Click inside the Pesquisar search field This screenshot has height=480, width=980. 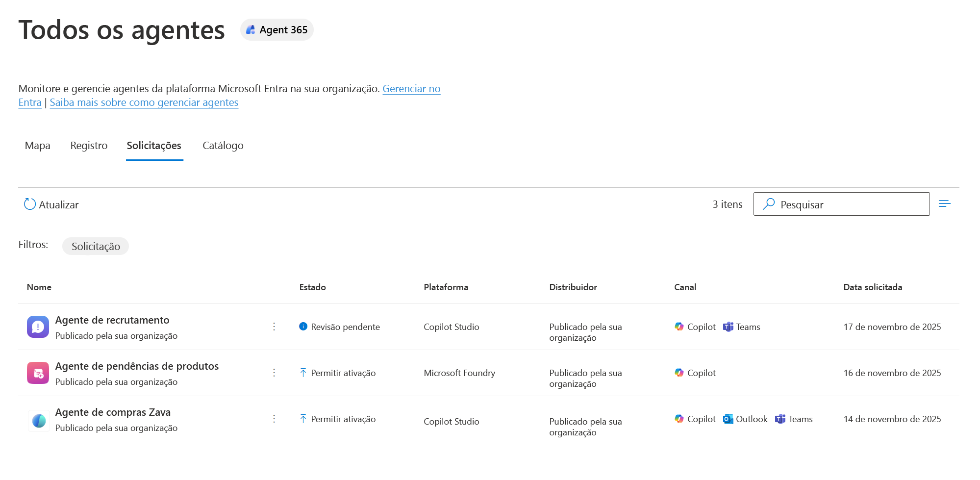coord(841,204)
